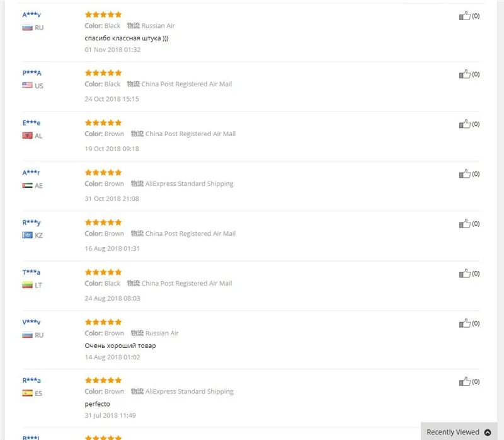The height and width of the screenshot is (440, 504).
Task: Click the thumbs-up icon for R***y's review
Action: 464,224
